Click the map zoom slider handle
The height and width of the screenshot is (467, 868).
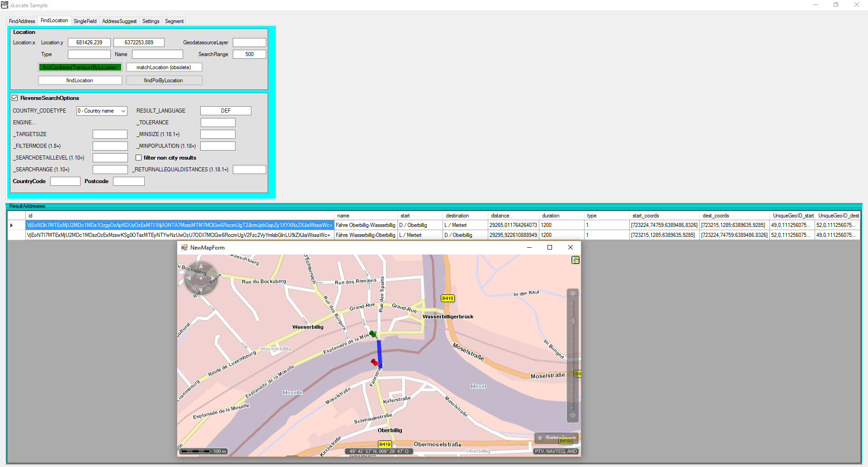click(x=573, y=321)
